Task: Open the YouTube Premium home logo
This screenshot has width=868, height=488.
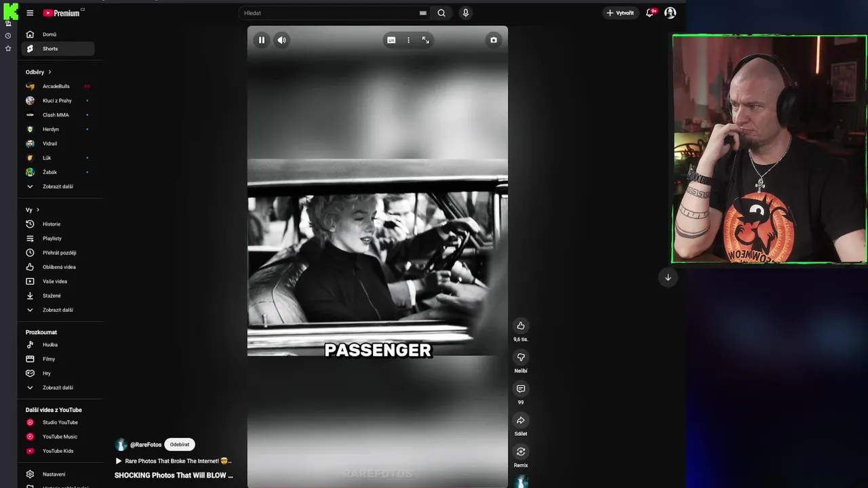Action: pos(62,13)
